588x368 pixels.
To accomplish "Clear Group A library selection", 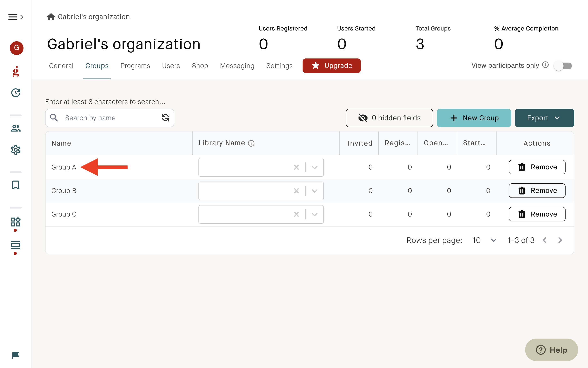I will click(296, 167).
